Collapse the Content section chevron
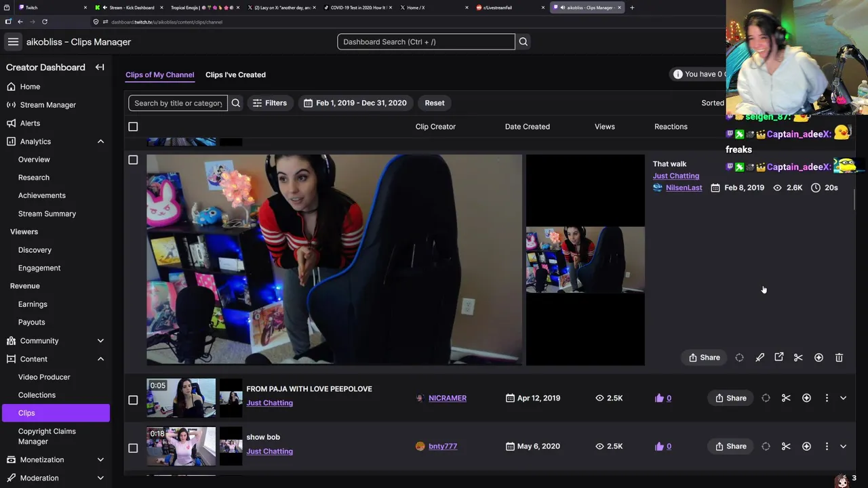 coord(100,359)
